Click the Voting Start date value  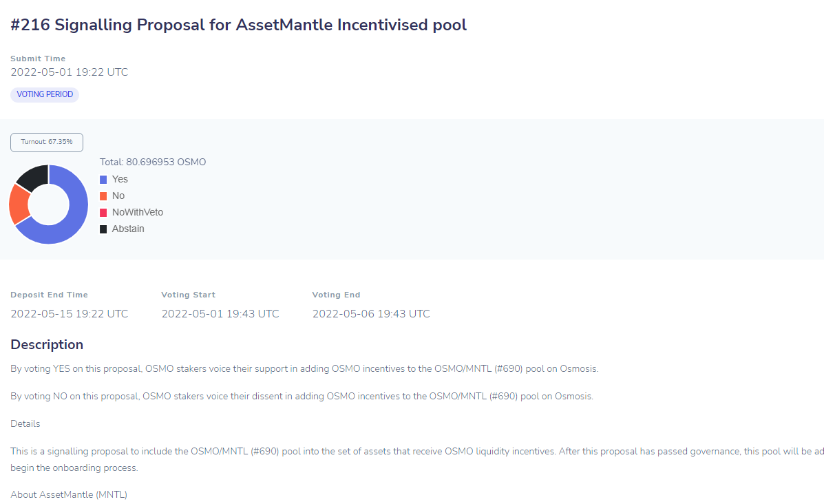220,314
